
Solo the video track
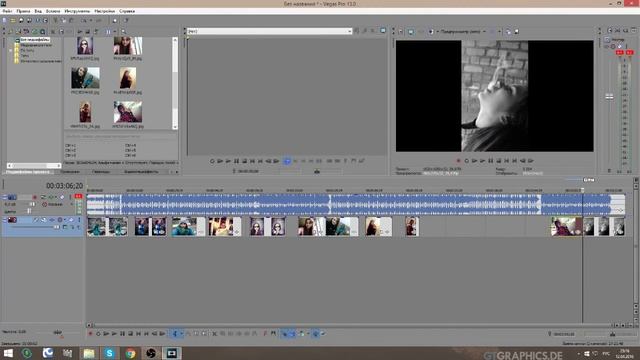[x=79, y=220]
